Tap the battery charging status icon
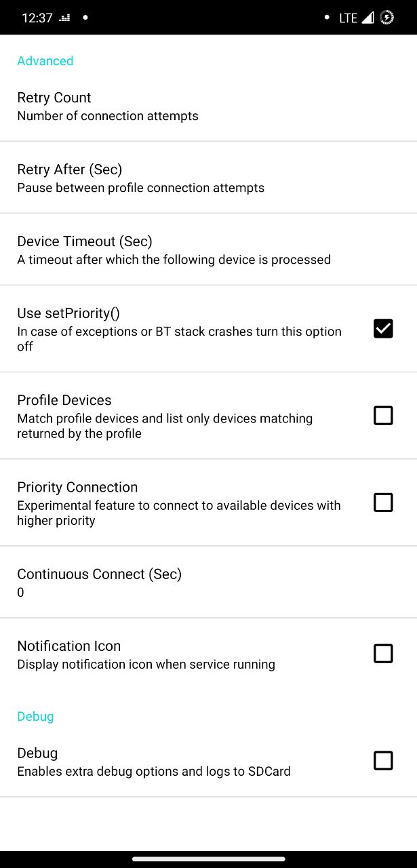The width and height of the screenshot is (417, 868). pyautogui.click(x=387, y=18)
